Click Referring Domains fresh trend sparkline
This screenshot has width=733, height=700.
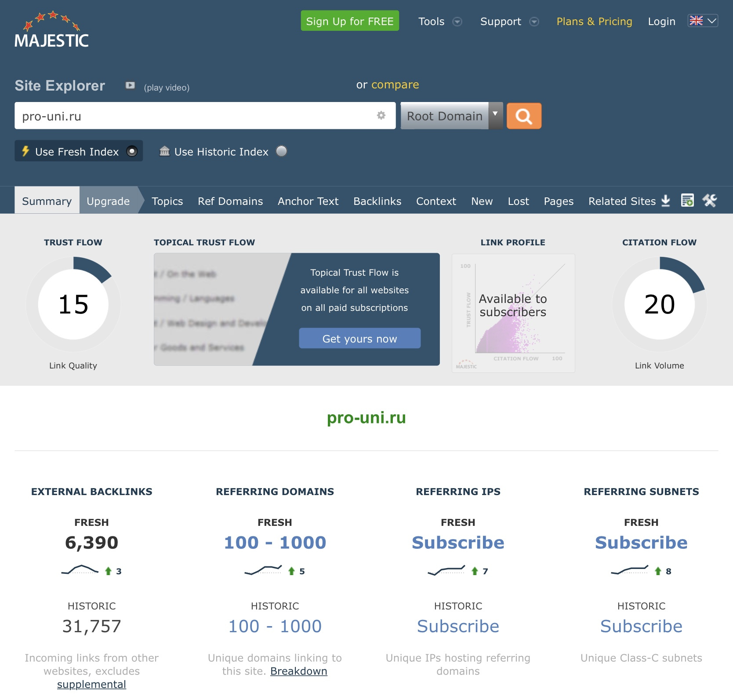tap(263, 570)
